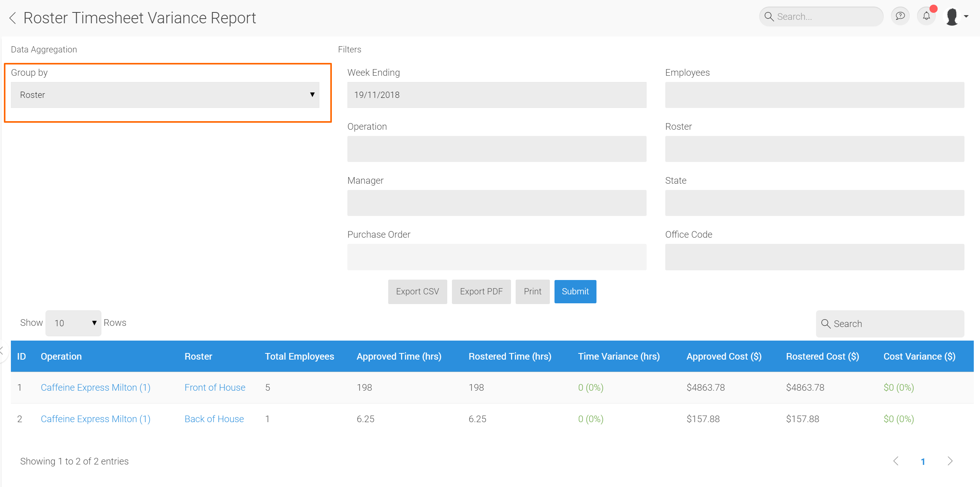The width and height of the screenshot is (980, 487).
Task: Open the chat messages icon
Action: [900, 16]
